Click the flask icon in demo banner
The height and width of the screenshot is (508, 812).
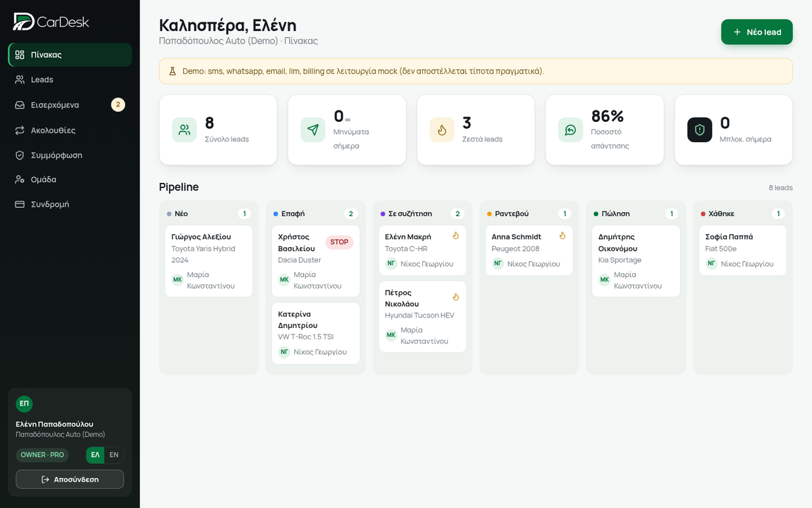tap(173, 71)
